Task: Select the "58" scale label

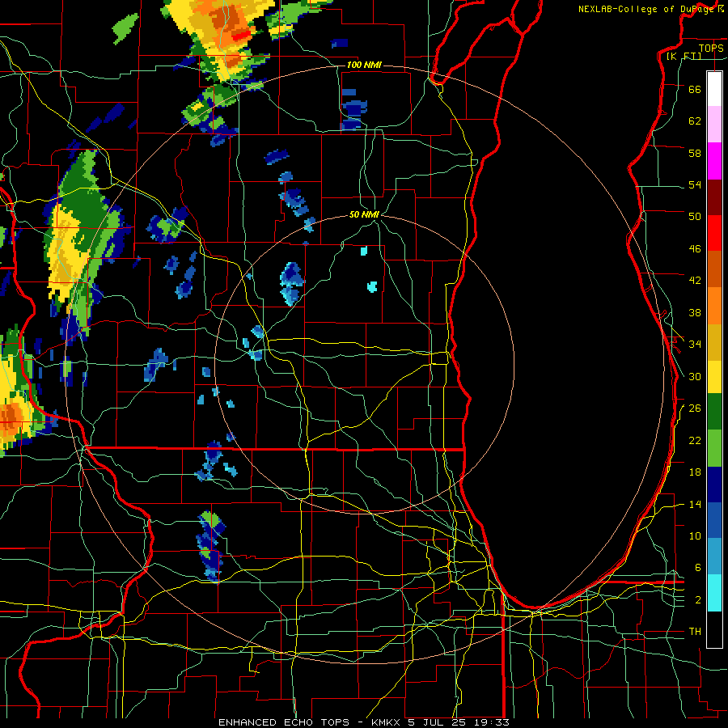Action: [x=695, y=153]
